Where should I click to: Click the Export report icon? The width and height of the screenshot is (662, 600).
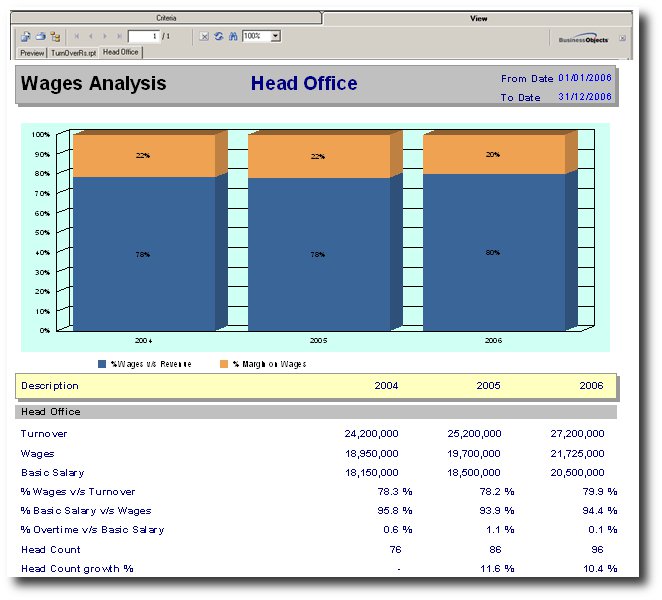26,36
